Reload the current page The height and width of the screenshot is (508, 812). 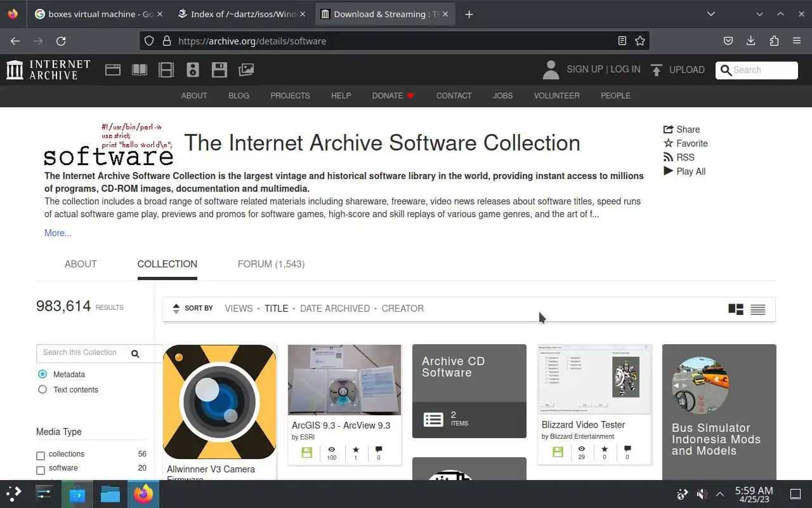pyautogui.click(x=61, y=41)
